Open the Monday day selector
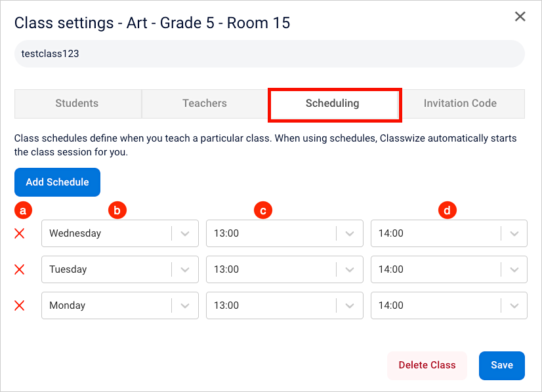 coord(120,305)
